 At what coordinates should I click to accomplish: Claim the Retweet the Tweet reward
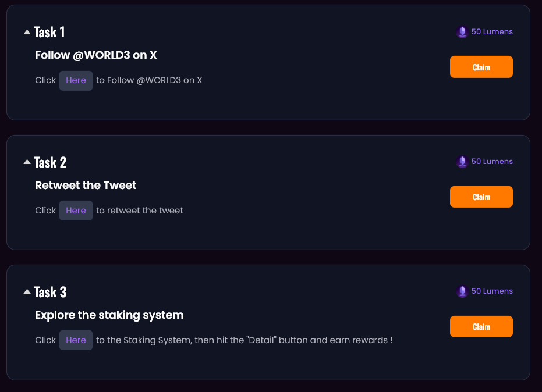[x=481, y=197]
